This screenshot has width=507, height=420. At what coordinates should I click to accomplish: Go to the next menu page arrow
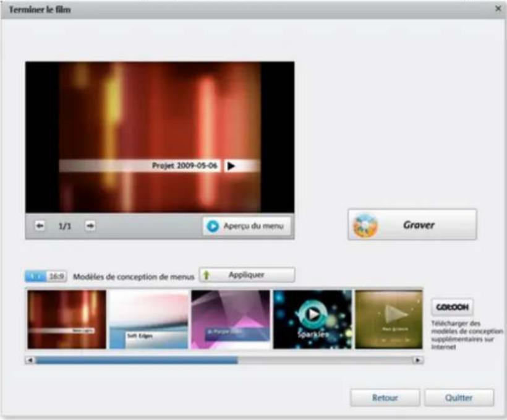point(90,226)
